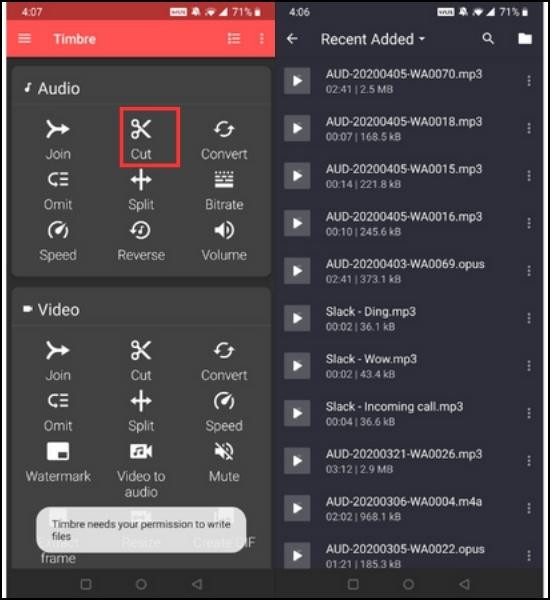Play the Slack - Wow.mp3 preview
Screen dimensions: 550x600
click(x=297, y=366)
